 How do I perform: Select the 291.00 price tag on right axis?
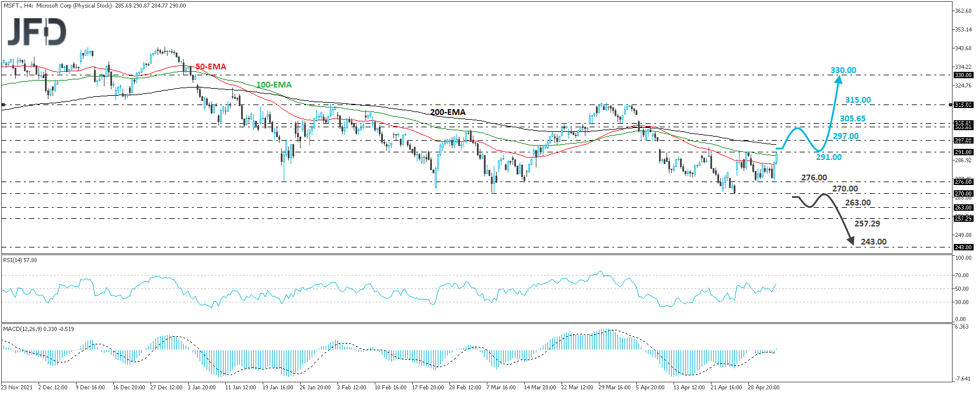[963, 152]
